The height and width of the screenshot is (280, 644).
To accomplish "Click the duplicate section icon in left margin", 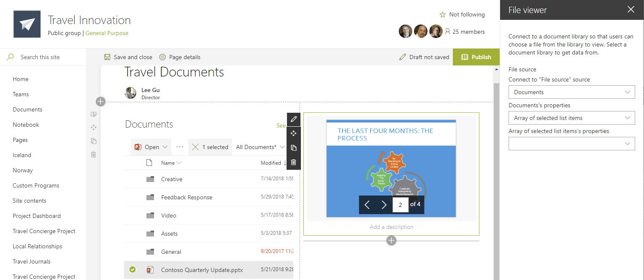I will pos(93,141).
